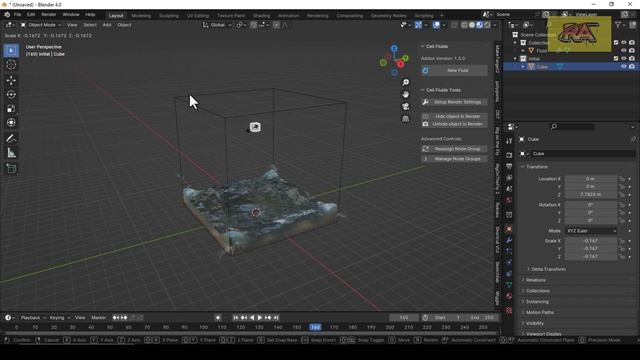
Task: Select the Add Cube tool
Action: (x=11, y=168)
